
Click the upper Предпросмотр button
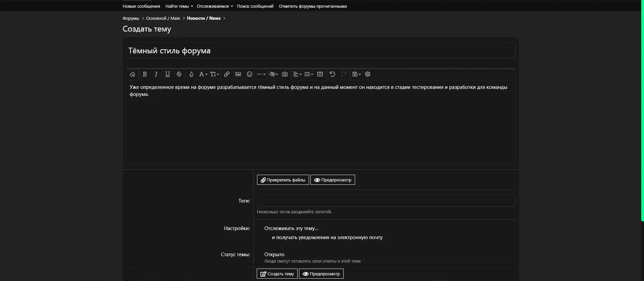(x=333, y=180)
